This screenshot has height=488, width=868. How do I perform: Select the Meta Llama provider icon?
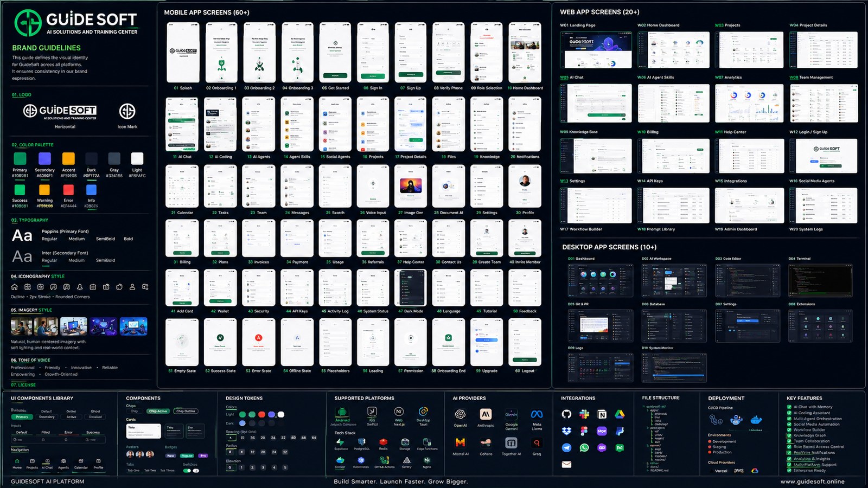(537, 414)
